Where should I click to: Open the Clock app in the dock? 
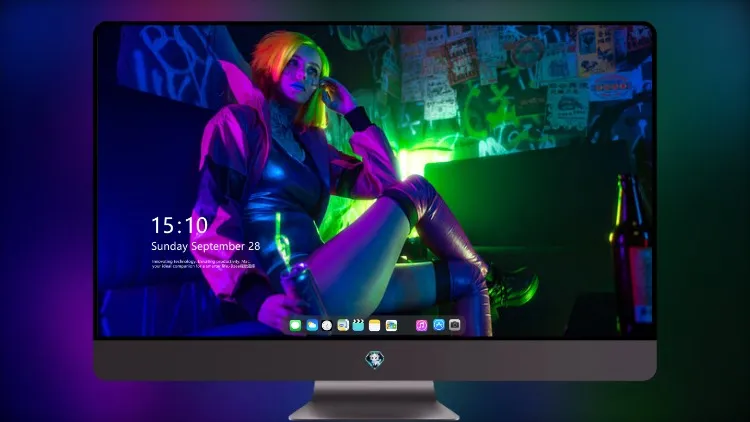tap(327, 325)
